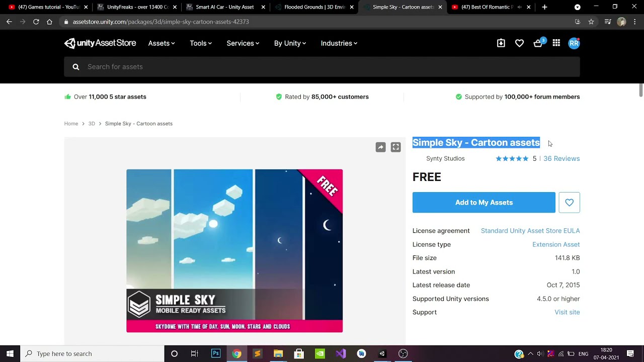Viewport: 644px width, 362px height.
Task: Open fullscreen view of preview image
Action: 396,147
